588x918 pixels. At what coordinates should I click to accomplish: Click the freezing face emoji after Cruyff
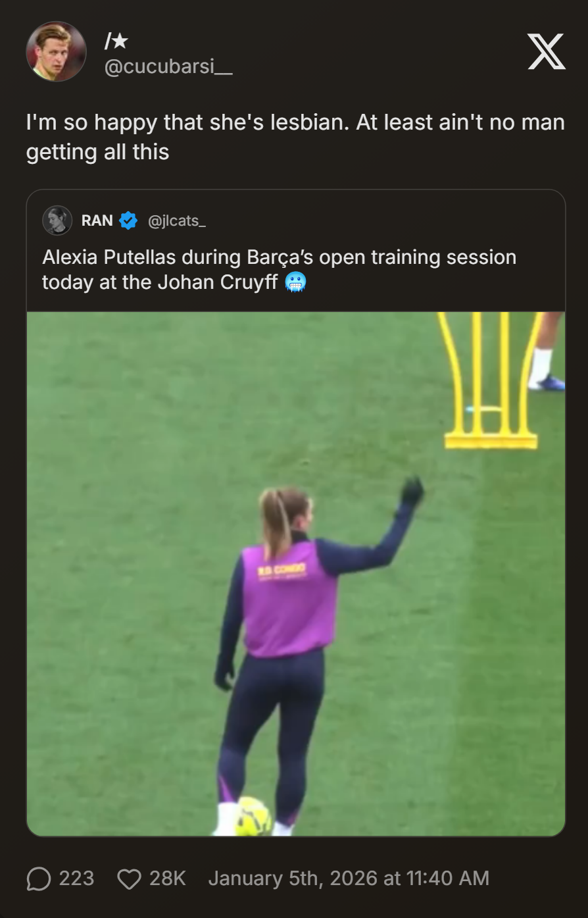(x=296, y=282)
